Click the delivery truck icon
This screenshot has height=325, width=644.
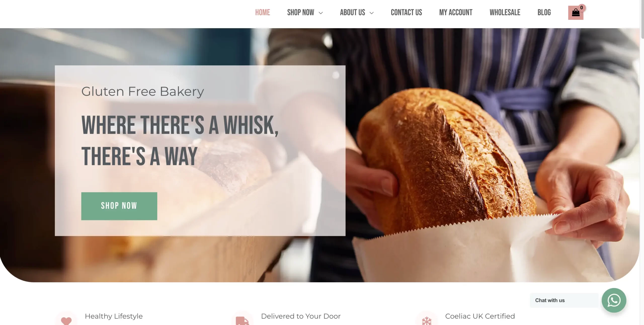click(x=242, y=321)
